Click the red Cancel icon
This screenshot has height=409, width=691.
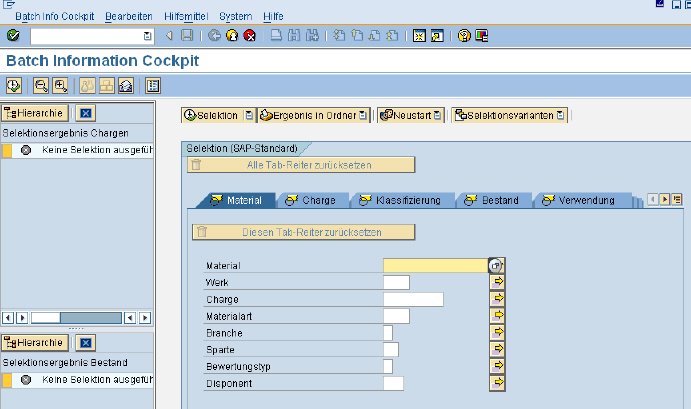[x=250, y=35]
